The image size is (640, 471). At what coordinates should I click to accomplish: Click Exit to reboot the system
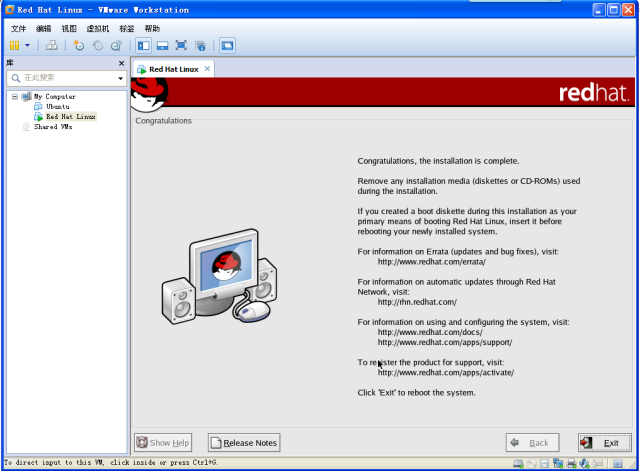[x=604, y=443]
